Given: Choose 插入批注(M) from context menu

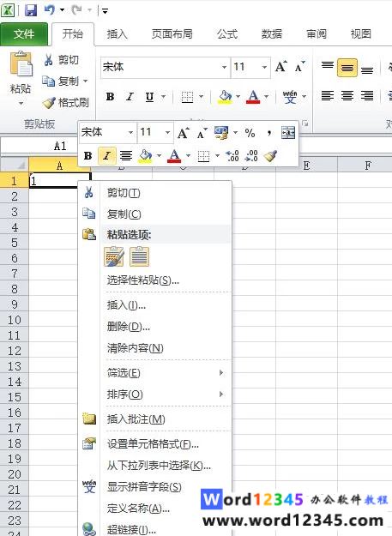Looking at the screenshot, I should [x=155, y=419].
